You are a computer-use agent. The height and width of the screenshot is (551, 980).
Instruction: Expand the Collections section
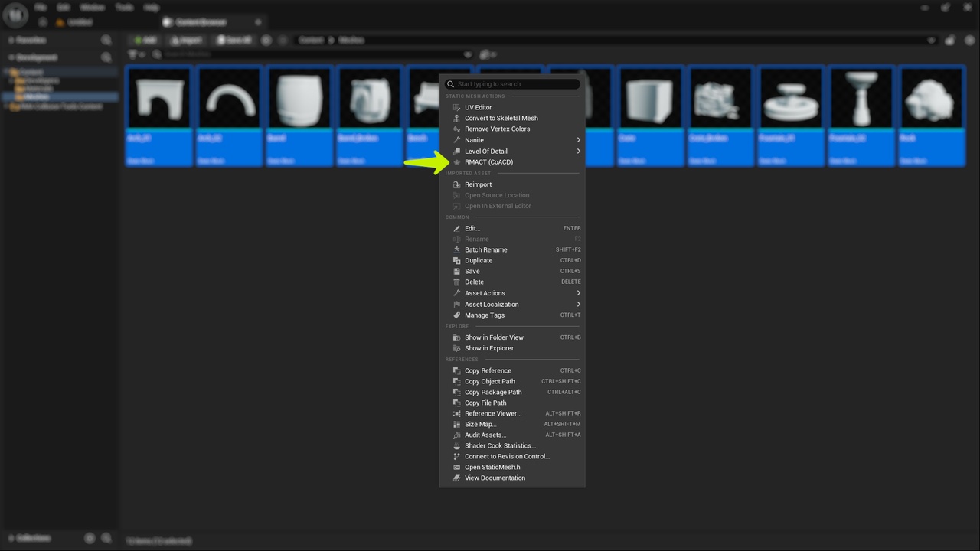(x=11, y=538)
